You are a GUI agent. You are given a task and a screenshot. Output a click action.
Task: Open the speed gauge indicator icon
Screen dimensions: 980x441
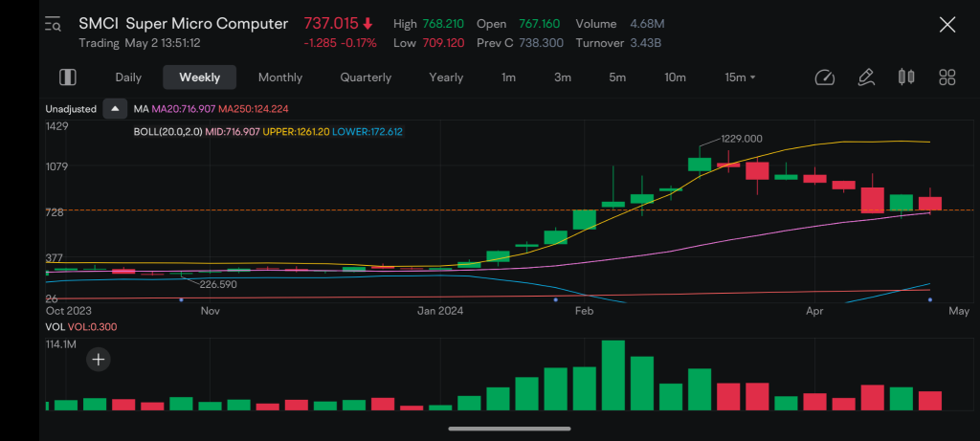tap(824, 77)
